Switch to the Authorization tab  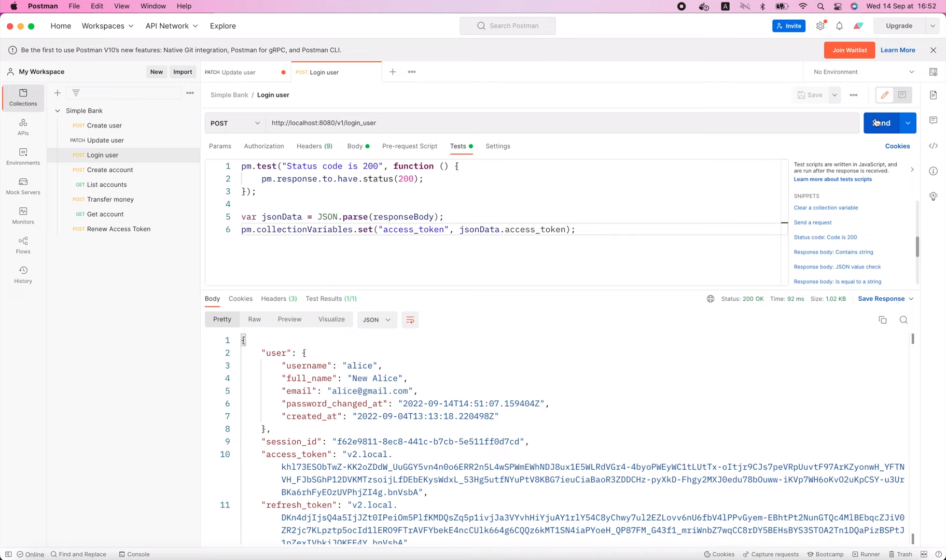[264, 146]
